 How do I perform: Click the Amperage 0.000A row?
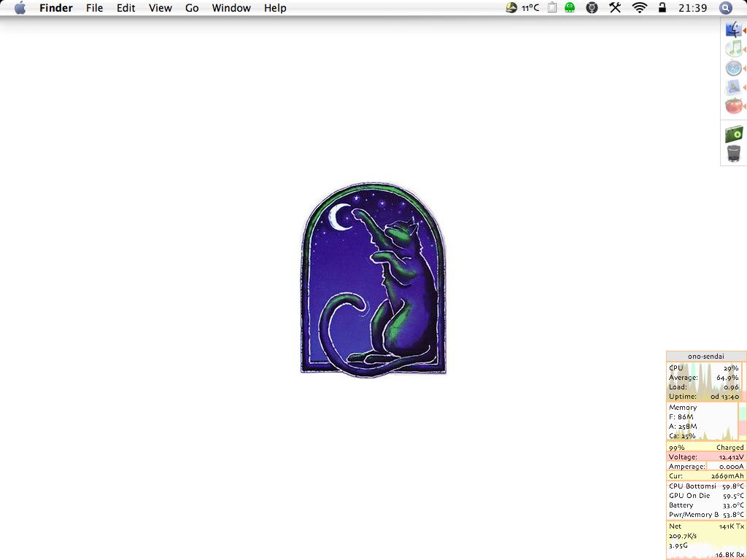point(706,466)
